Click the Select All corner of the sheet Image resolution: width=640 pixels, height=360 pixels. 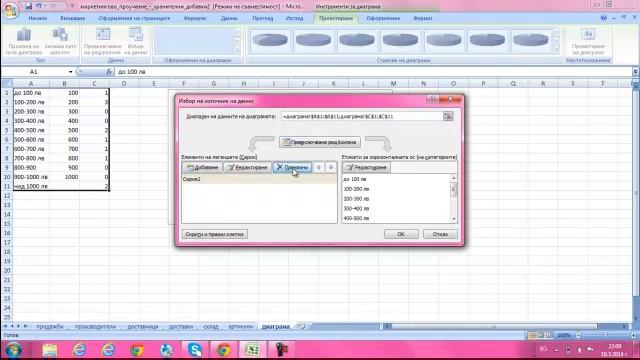click(x=7, y=83)
